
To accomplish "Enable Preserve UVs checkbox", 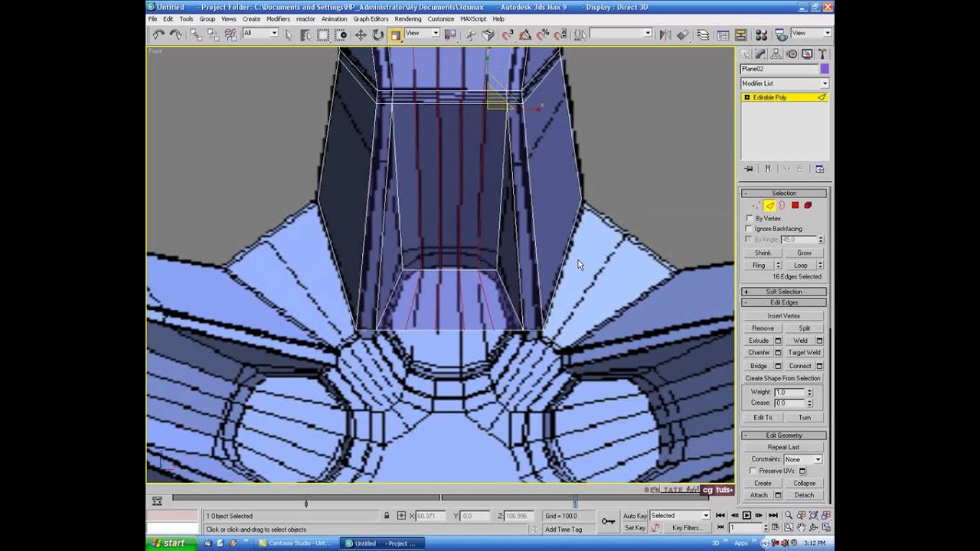I will [x=753, y=471].
